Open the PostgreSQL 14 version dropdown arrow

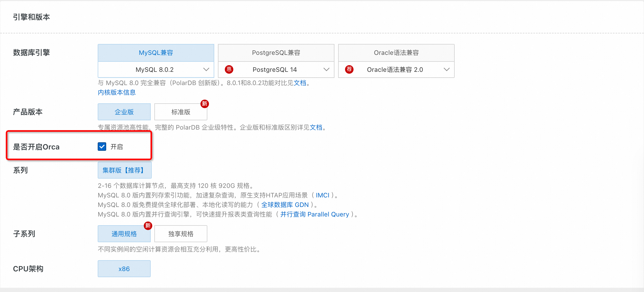tap(326, 69)
